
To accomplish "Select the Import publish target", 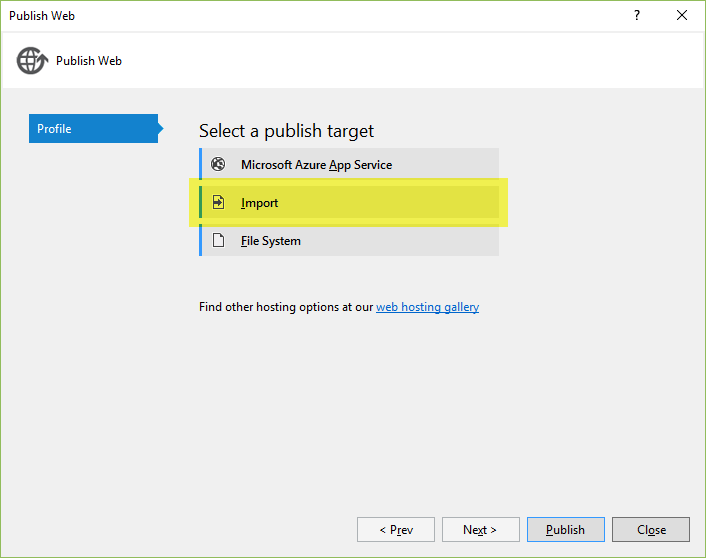I will coord(260,203).
